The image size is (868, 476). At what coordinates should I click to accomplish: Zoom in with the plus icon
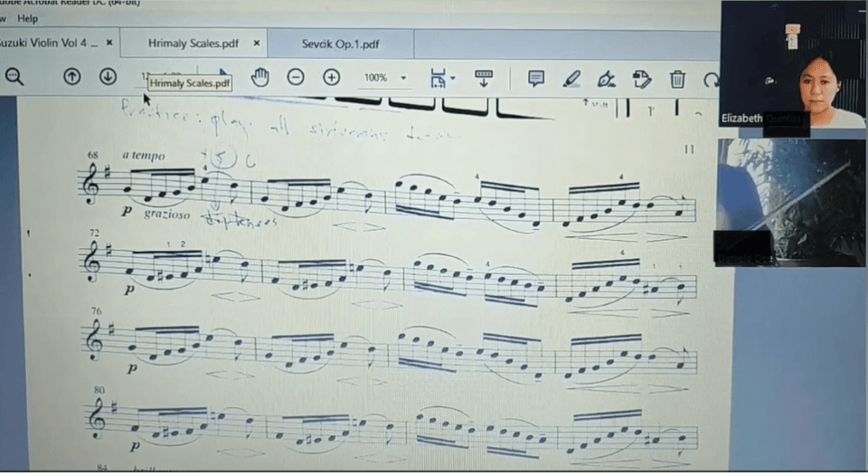click(332, 78)
